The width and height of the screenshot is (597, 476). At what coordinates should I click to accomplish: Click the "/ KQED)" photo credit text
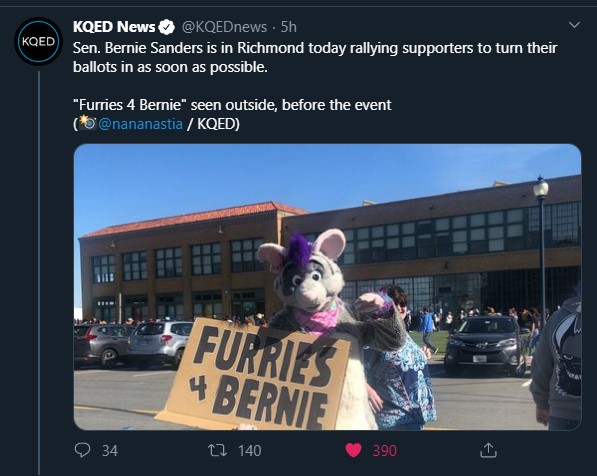(213, 124)
